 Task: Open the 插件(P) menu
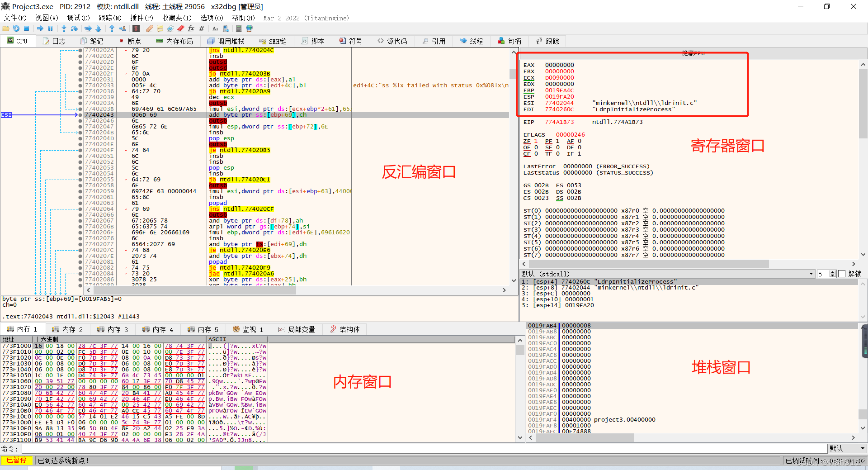(x=142, y=18)
